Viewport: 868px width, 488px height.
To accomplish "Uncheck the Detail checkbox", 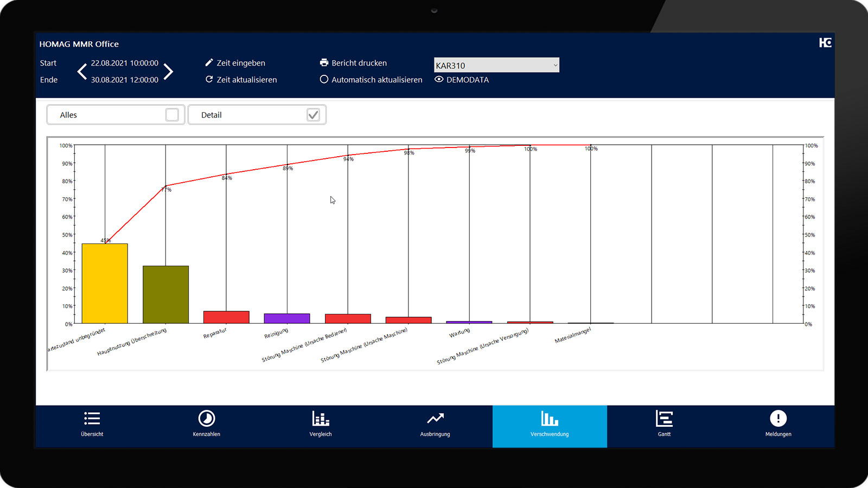I will 313,115.
